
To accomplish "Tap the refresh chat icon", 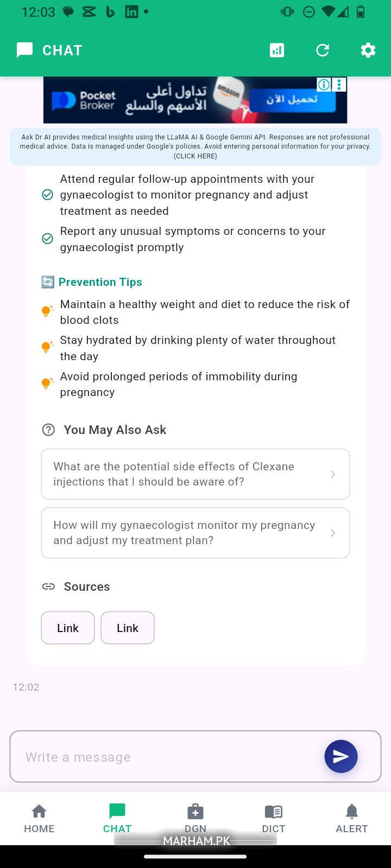I will tap(323, 50).
